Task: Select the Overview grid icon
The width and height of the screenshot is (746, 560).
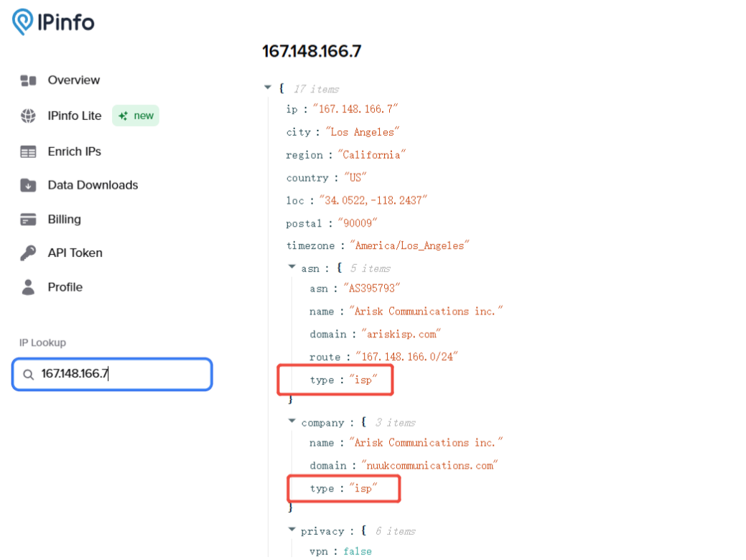Action: 27,80
